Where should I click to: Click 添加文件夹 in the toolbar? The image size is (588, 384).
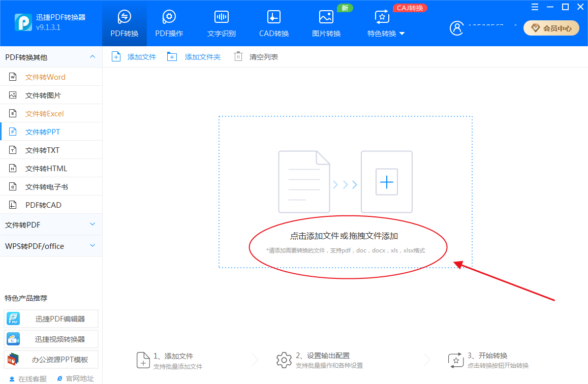pyautogui.click(x=194, y=57)
